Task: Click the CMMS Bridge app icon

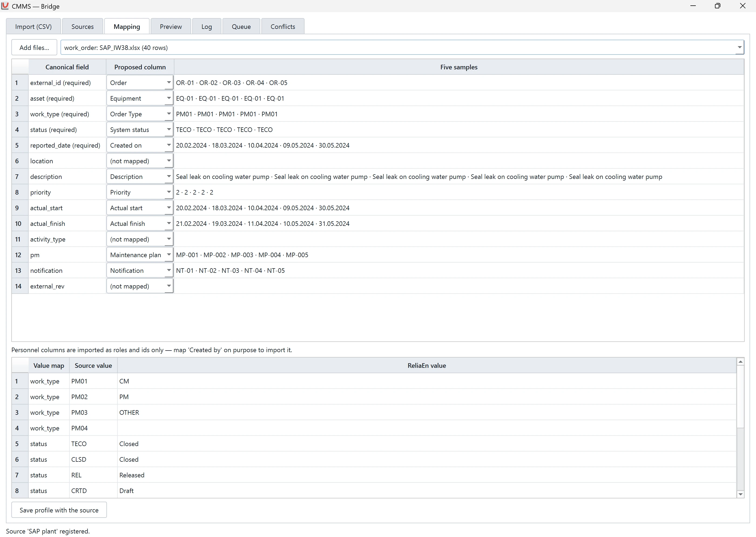Action: [x=5, y=6]
